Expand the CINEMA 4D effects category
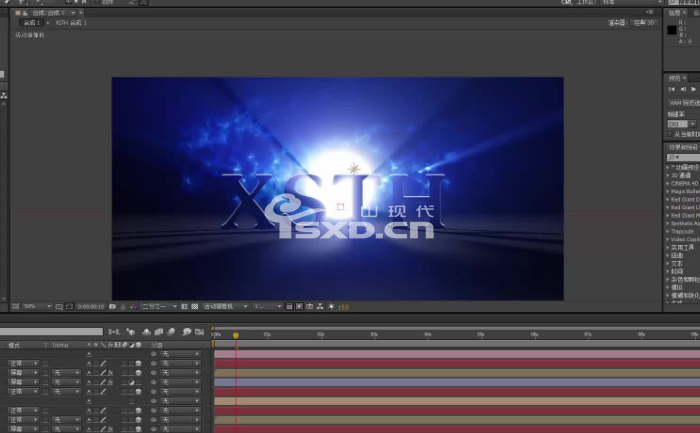Image resolution: width=700 pixels, height=433 pixels. 668,183
